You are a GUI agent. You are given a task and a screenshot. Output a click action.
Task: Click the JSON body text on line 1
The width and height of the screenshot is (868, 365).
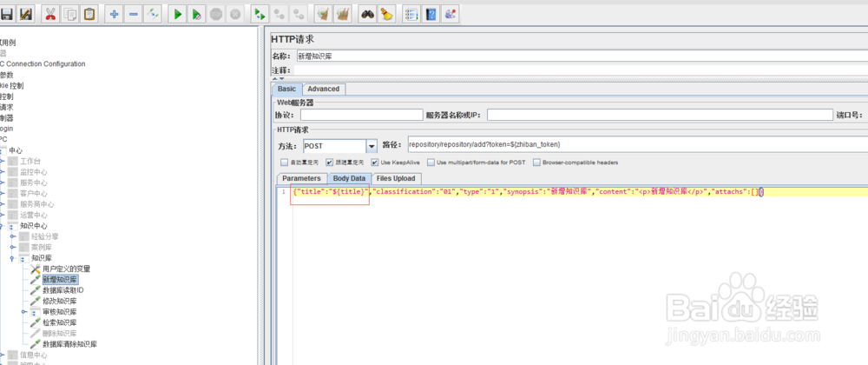(x=529, y=192)
